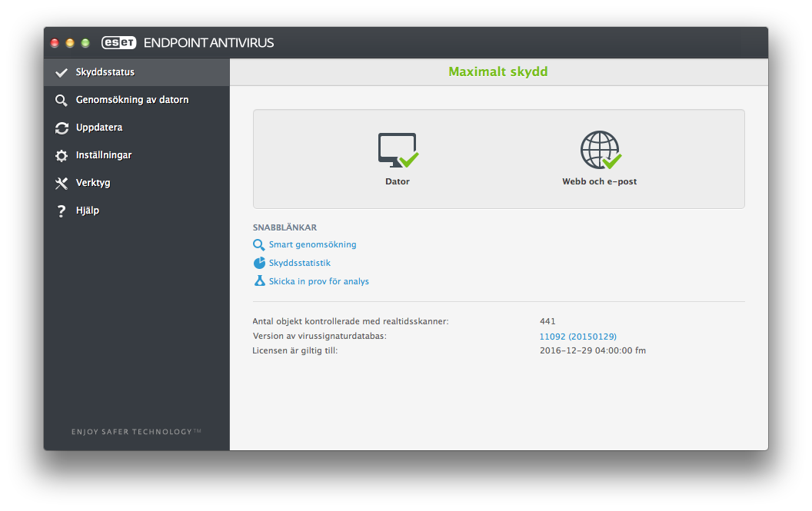Minimize the window with yellow button
Screen dimensions: 812x511
point(70,43)
